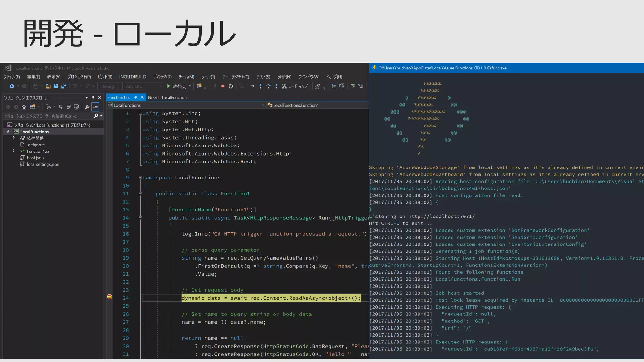Open local.settings.json in Solution Explorer

tap(43, 164)
